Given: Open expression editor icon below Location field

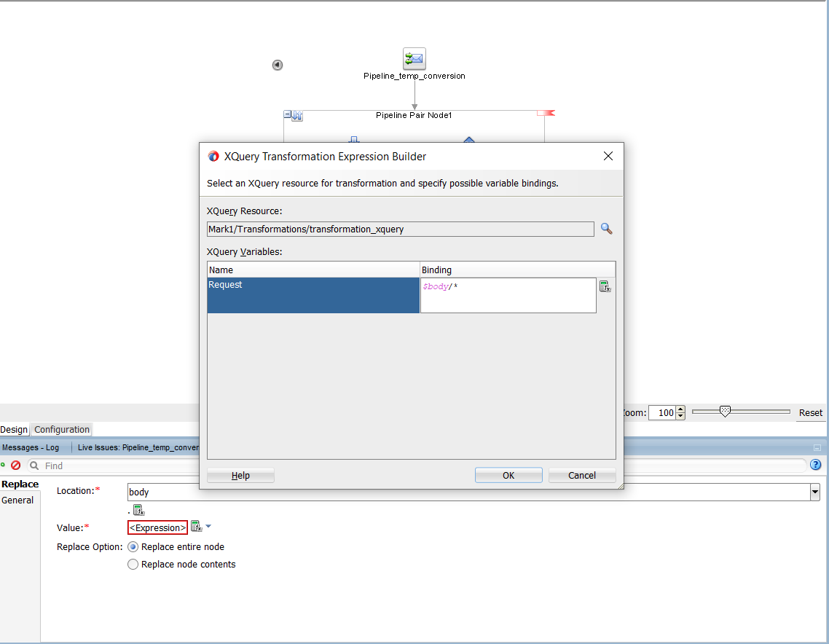Looking at the screenshot, I should point(138,509).
